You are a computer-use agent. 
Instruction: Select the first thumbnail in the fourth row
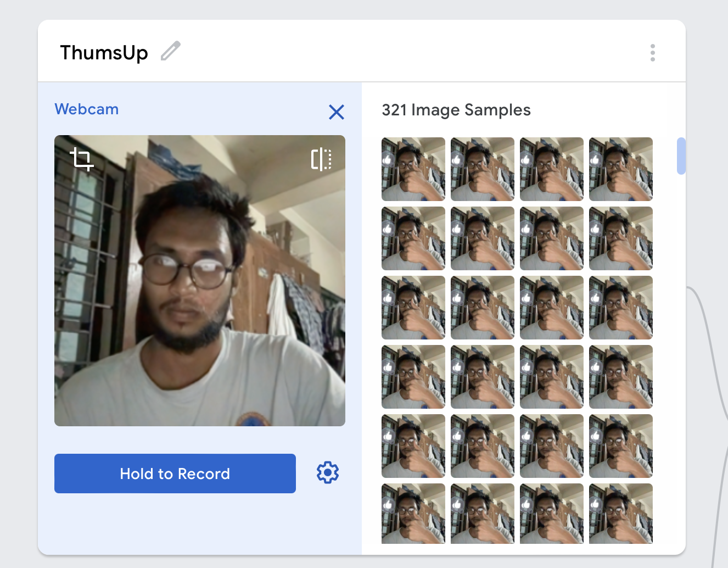[413, 377]
